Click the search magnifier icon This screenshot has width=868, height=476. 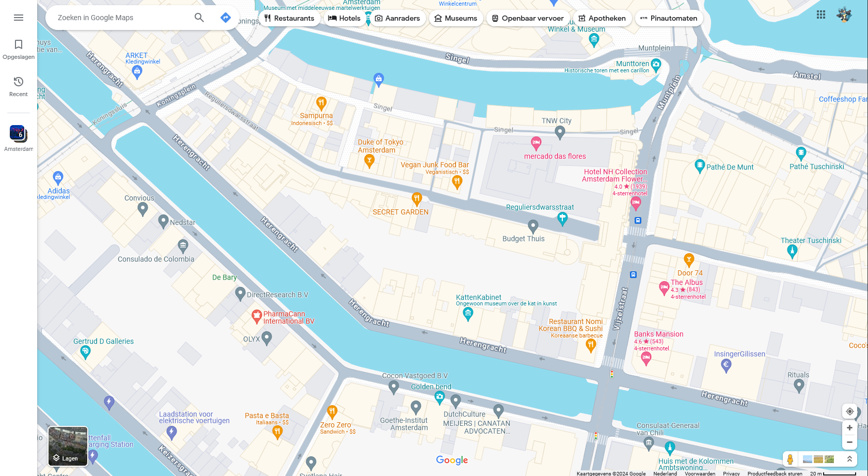199,18
